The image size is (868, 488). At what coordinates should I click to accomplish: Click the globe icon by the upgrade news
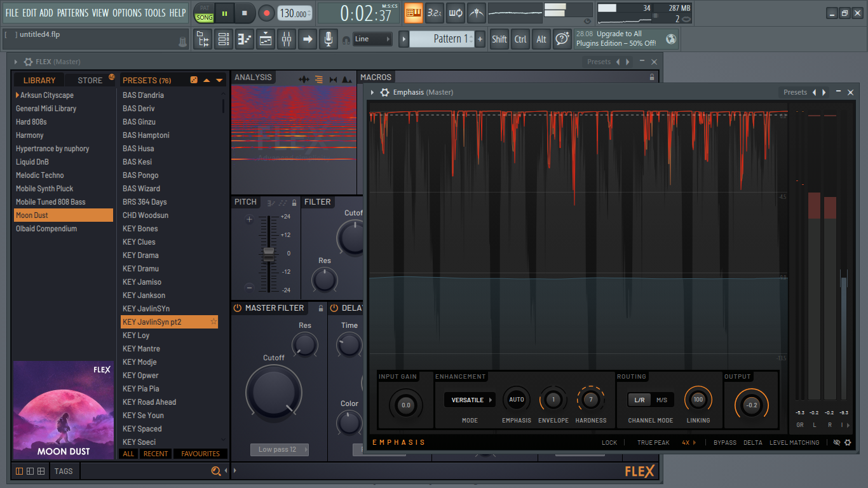click(x=671, y=39)
